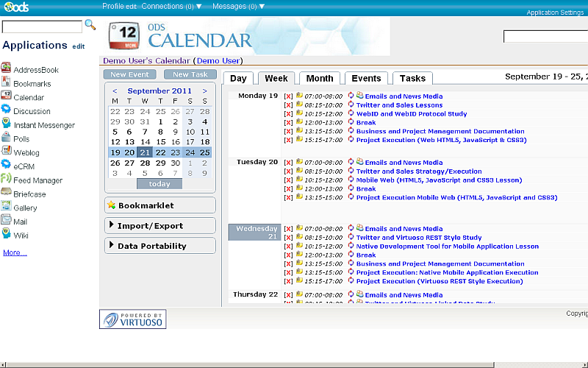Open the AddressBook application icon
This screenshot has height=368, width=588.
pyautogui.click(x=6, y=69)
